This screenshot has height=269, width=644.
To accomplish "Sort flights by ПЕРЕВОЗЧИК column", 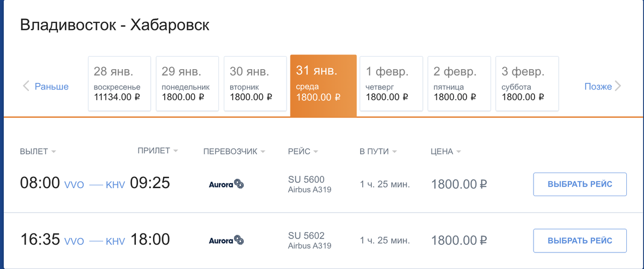I will tap(234, 152).
